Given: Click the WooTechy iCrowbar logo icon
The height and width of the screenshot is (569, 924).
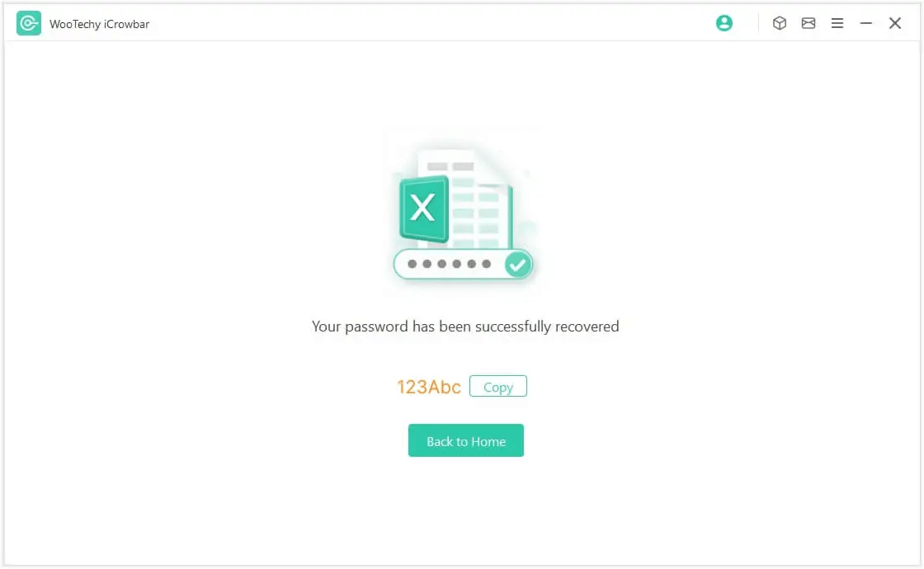Looking at the screenshot, I should (x=28, y=24).
